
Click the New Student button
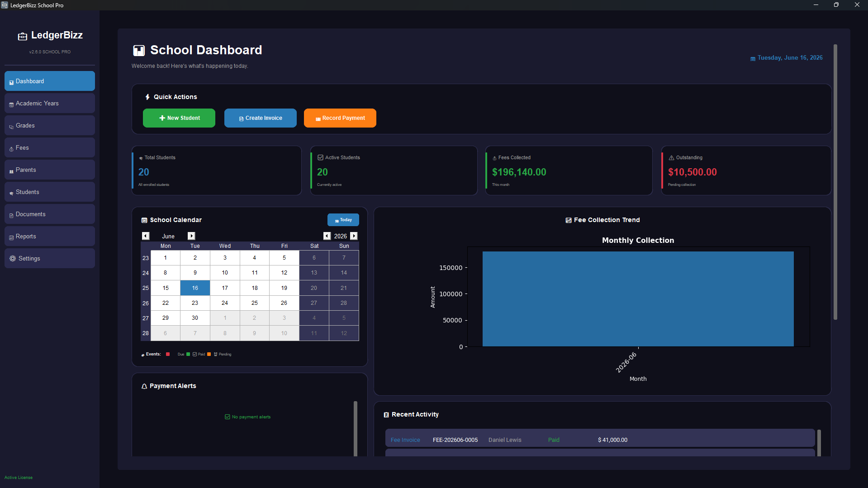[x=179, y=118]
